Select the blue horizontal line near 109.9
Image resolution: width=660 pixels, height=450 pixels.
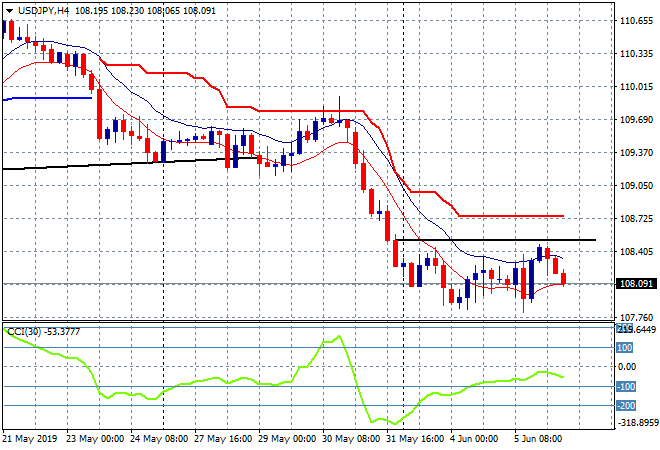click(x=47, y=99)
